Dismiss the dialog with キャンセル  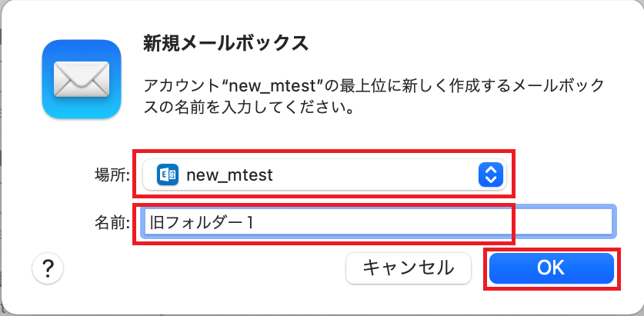point(409,268)
